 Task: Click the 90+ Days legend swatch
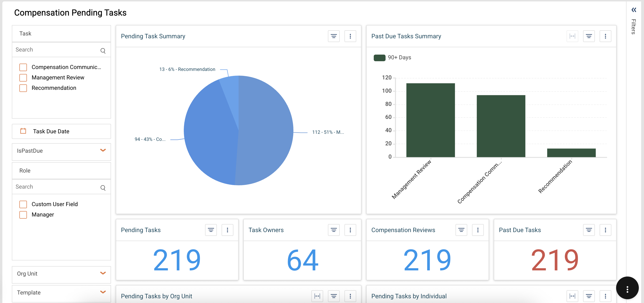pyautogui.click(x=379, y=58)
